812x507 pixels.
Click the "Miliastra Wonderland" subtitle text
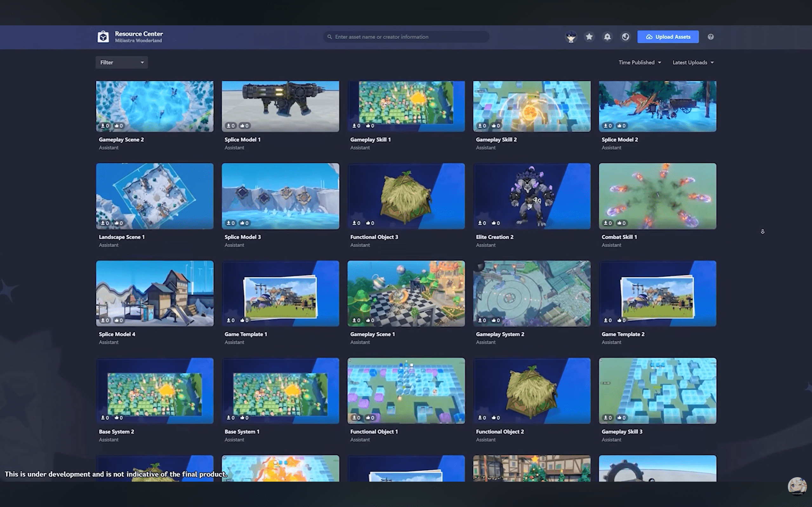138,41
